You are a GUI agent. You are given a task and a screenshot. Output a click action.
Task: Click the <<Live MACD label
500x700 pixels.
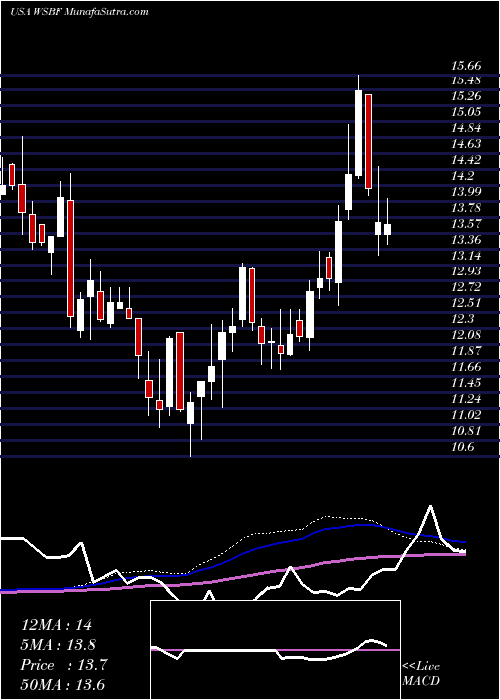[421, 673]
